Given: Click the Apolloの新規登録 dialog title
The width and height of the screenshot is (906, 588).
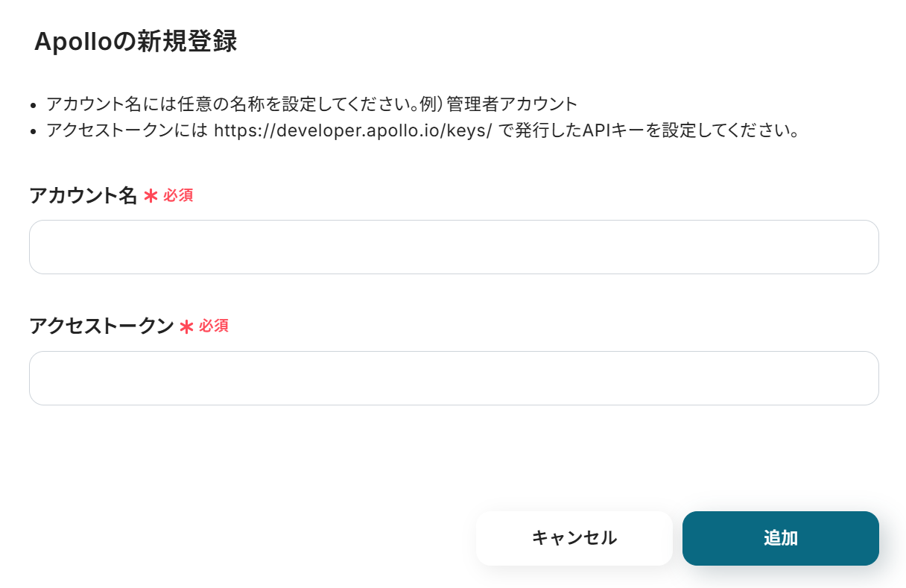Looking at the screenshot, I should 136,42.
